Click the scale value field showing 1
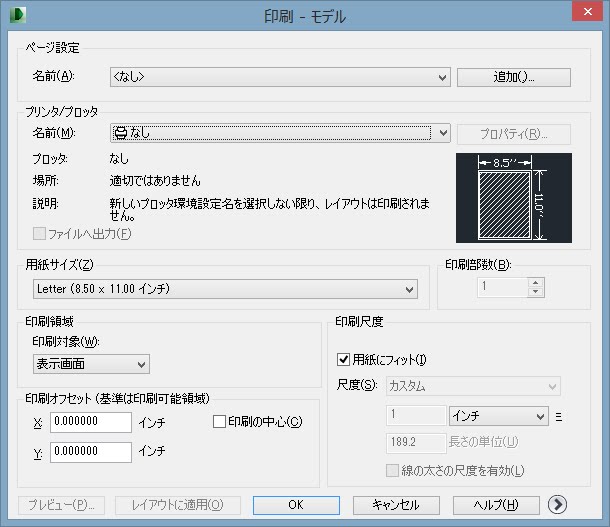 pos(416,415)
